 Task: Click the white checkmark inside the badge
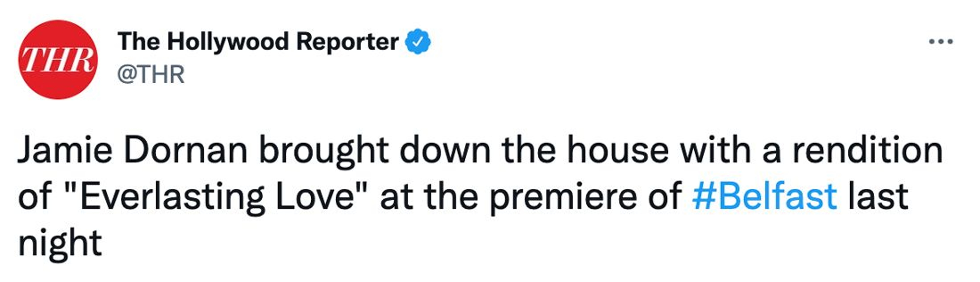pyautogui.click(x=418, y=42)
